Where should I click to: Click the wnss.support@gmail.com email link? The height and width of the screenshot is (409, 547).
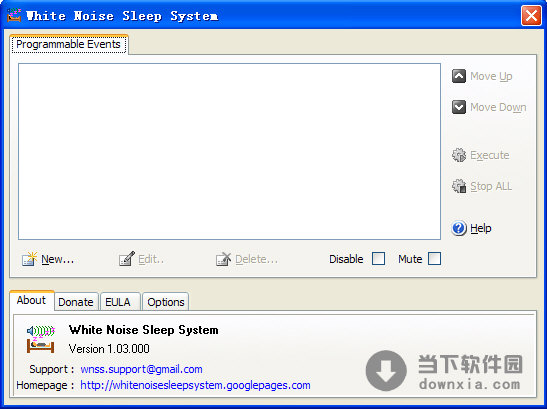click(x=141, y=369)
